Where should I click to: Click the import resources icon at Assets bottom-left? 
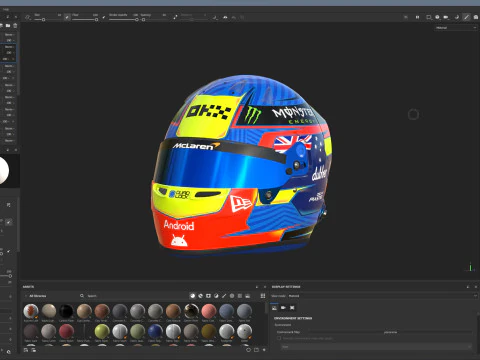point(26,350)
